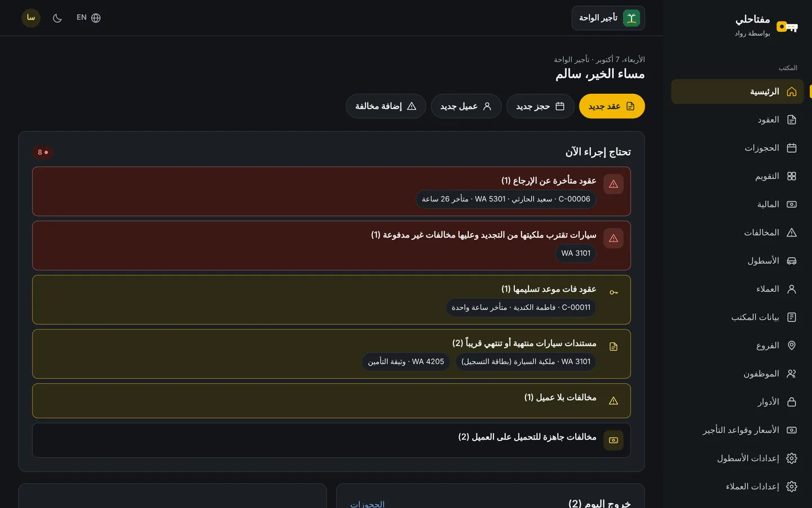Screen dimensions: 812x508
Task: Click the الأسطول car icon in sidebar
Action: (792, 261)
